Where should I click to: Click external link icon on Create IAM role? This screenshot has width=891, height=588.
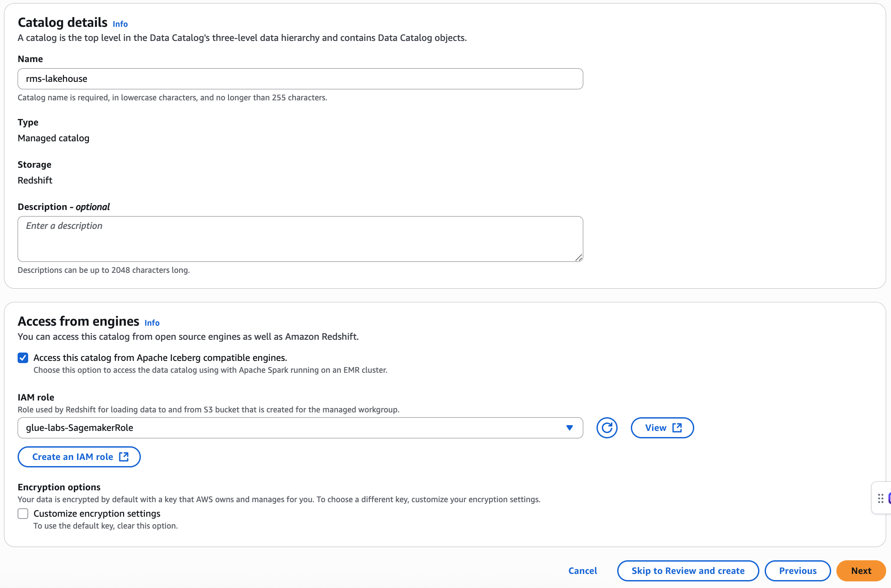click(x=124, y=457)
